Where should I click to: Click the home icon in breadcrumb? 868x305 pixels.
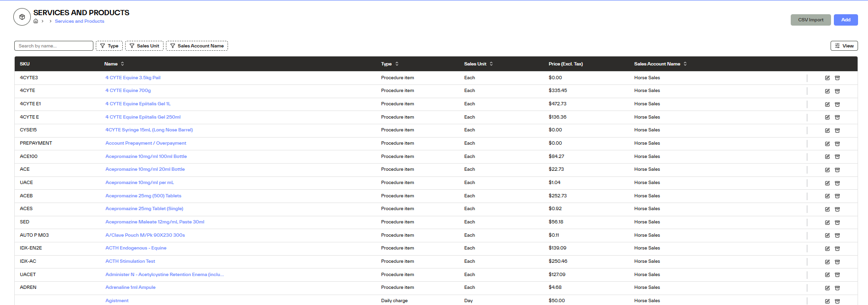pos(36,21)
